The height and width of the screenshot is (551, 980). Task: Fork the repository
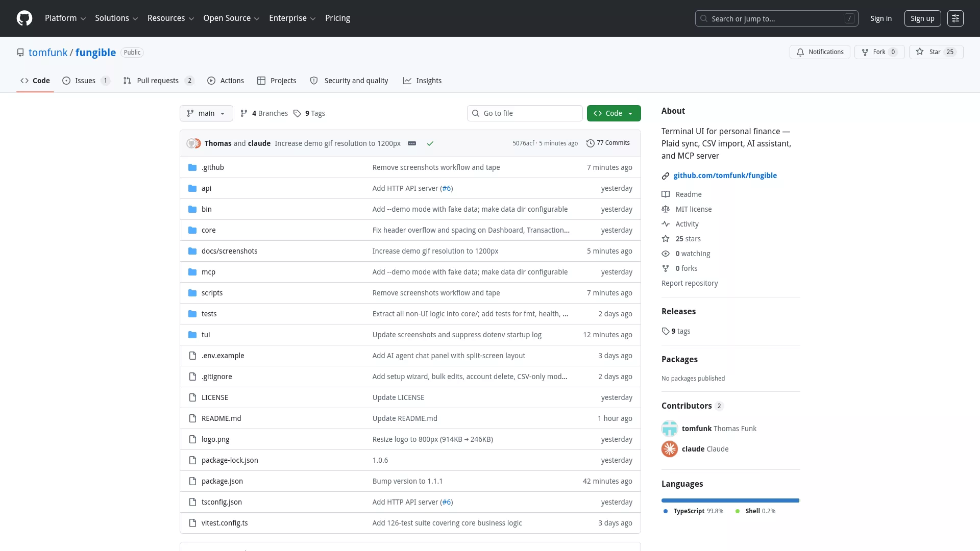[x=879, y=52]
